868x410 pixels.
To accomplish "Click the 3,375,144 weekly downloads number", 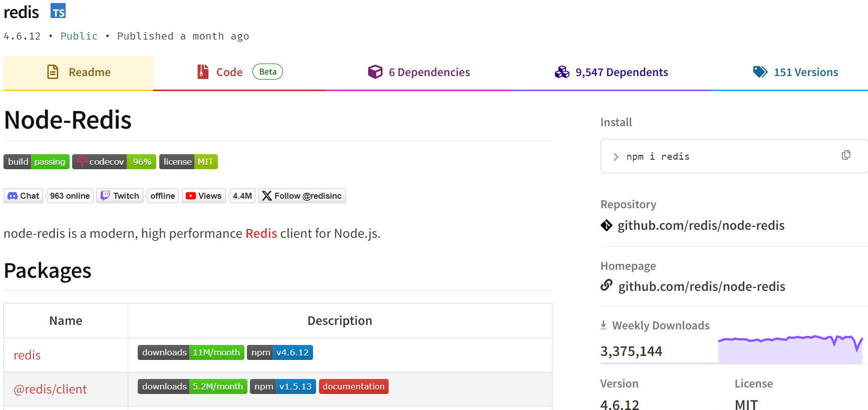I will (631, 351).
